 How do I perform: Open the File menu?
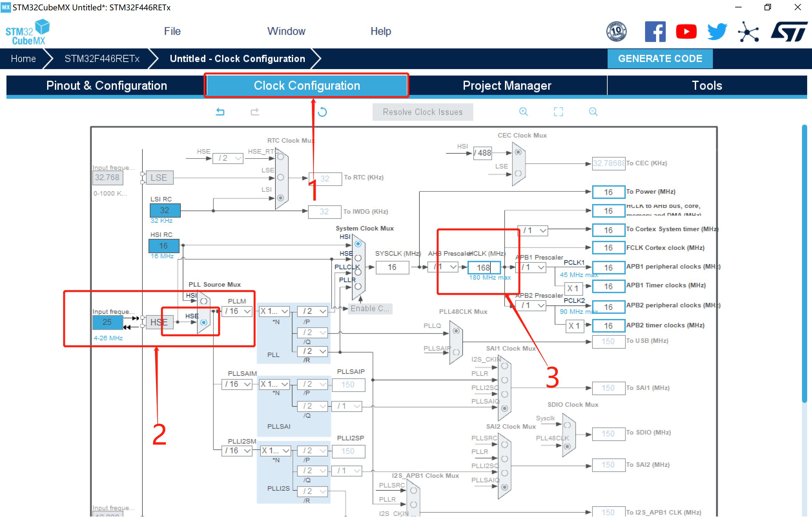pos(172,31)
